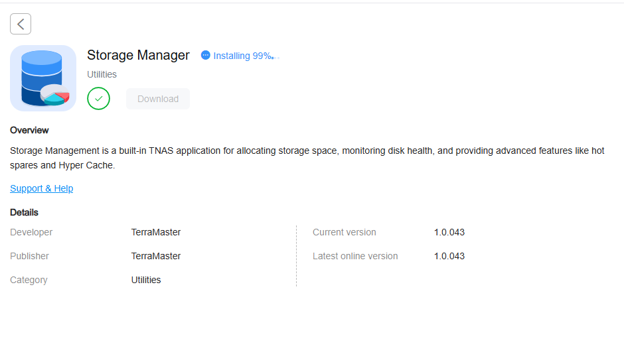Open the Support & Help link
The image size is (624, 364).
click(41, 188)
